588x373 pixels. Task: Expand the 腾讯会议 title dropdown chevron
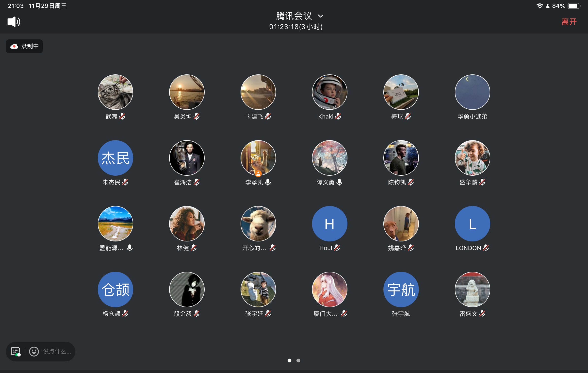pos(321,16)
